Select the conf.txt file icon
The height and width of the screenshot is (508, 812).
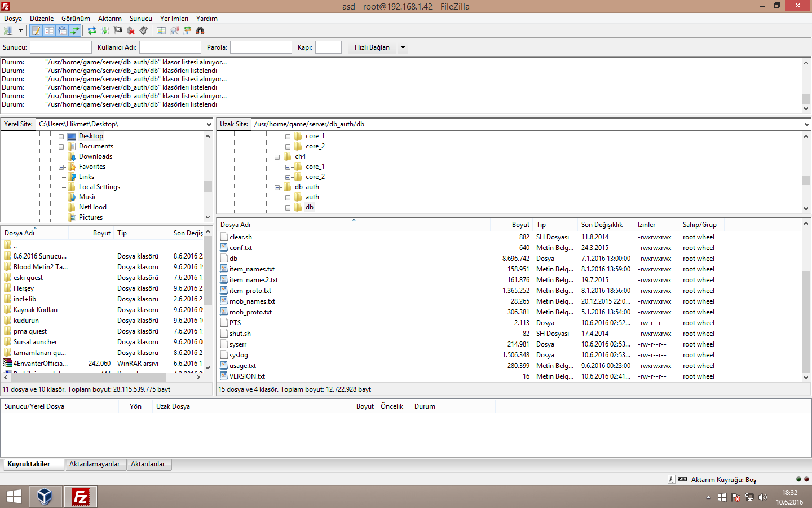[224, 248]
